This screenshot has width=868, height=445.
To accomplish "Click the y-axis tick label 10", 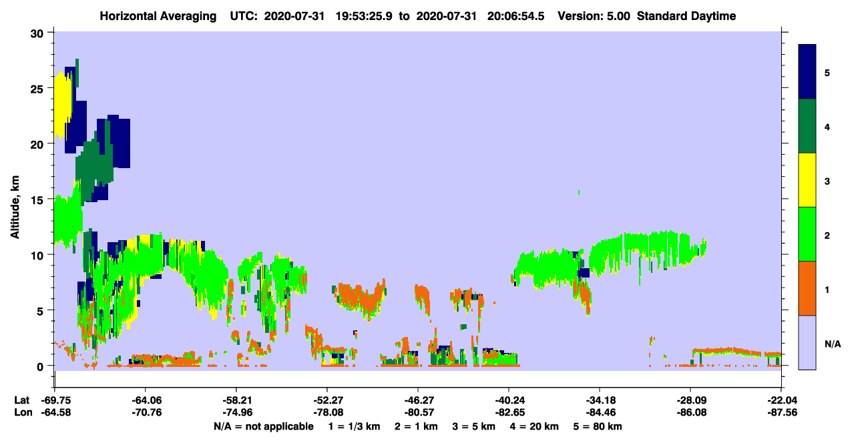I will tap(38, 255).
